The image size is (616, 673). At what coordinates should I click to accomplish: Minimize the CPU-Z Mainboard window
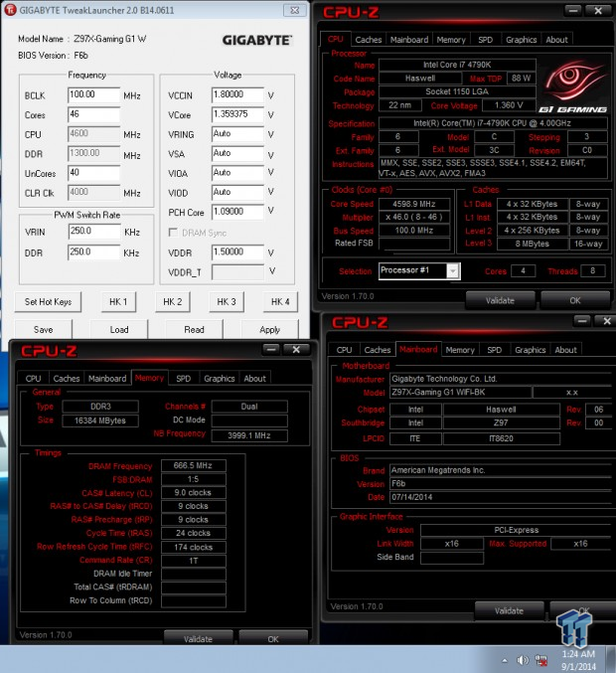(582, 321)
